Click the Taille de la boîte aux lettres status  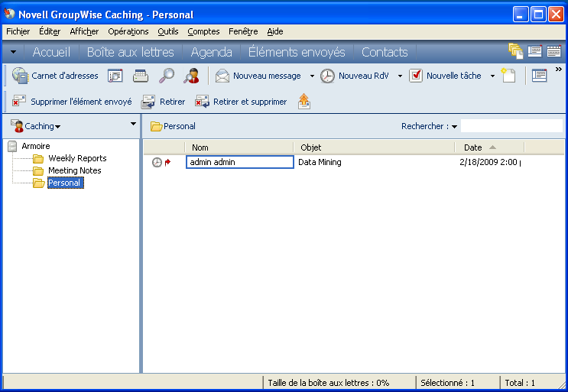pyautogui.click(x=328, y=383)
